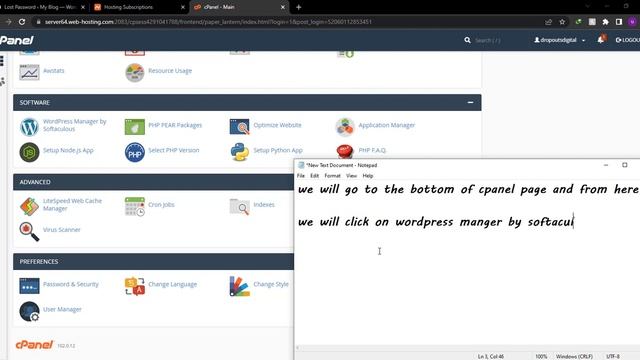Open the LiteSpeed Web Cache Manager icon
This screenshot has width=640, height=360.
pyautogui.click(x=29, y=207)
